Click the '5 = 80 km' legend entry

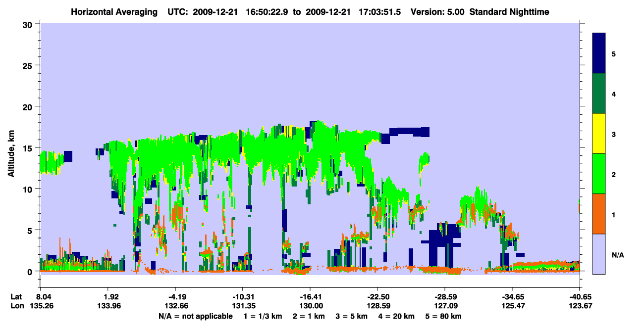[445, 316]
